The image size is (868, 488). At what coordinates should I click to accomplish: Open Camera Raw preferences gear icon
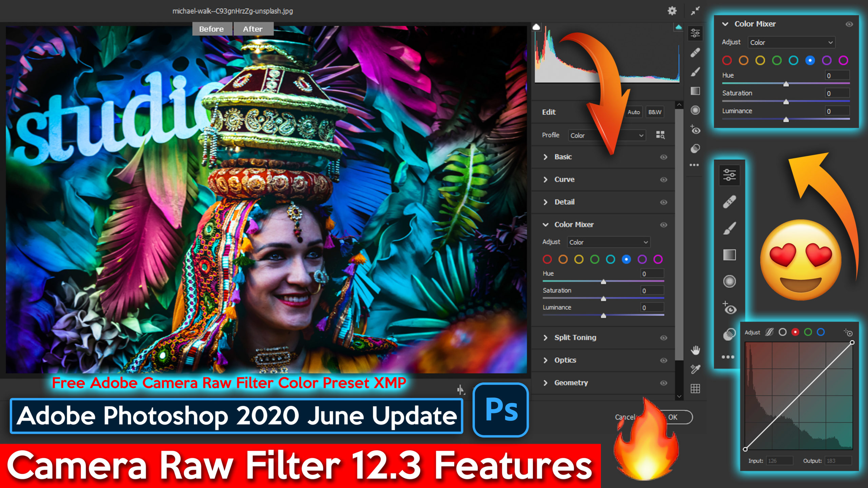(672, 11)
